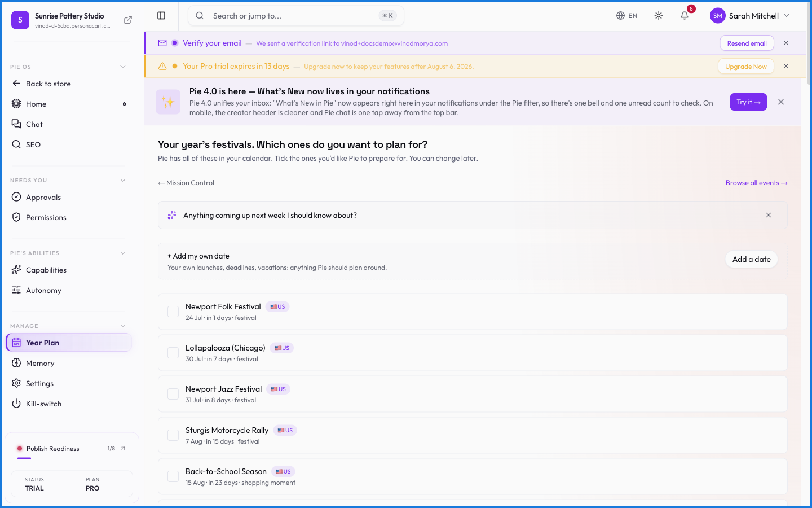Open the EN language selector
Screen dimensions: 812x508
click(627, 16)
